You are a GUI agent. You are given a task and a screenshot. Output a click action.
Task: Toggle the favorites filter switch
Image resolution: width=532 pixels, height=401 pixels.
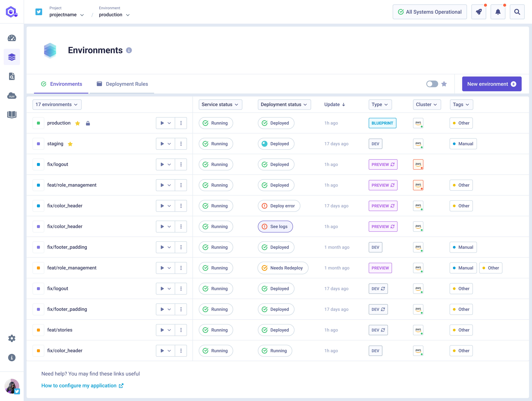[432, 84]
